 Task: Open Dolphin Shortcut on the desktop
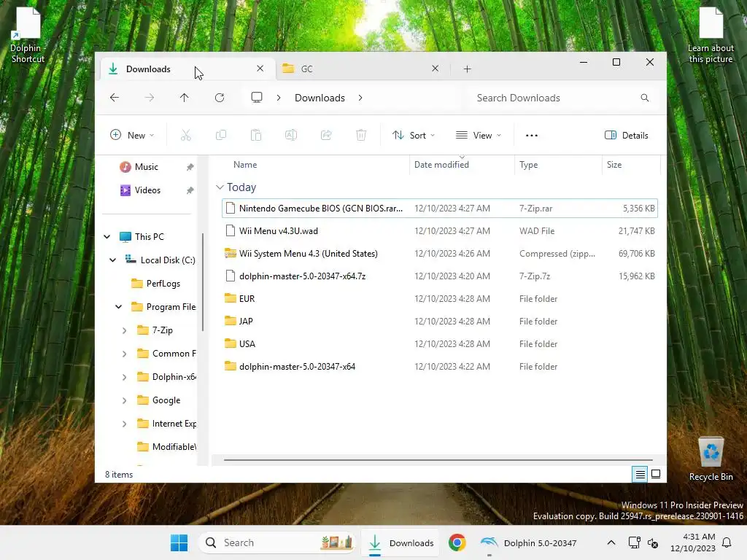pyautogui.click(x=28, y=35)
